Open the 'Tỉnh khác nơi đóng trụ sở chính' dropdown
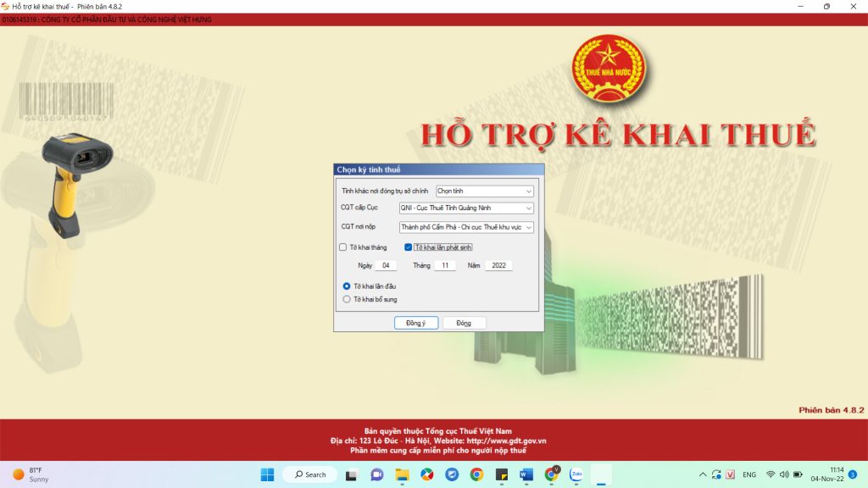Image resolution: width=868 pixels, height=488 pixels. point(484,191)
